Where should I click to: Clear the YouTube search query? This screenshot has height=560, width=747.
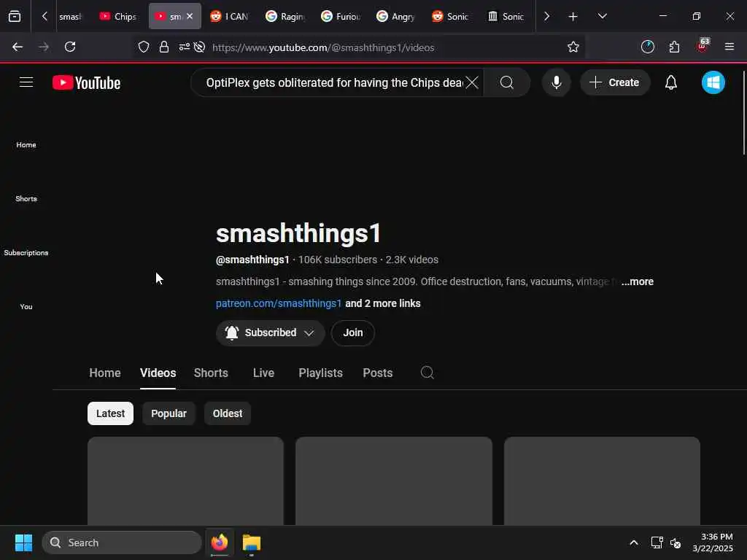[x=472, y=83]
